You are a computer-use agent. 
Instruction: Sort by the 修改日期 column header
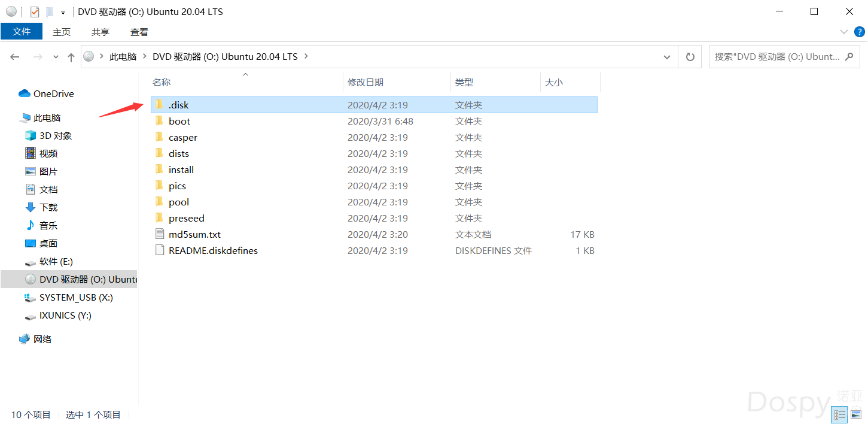[366, 83]
